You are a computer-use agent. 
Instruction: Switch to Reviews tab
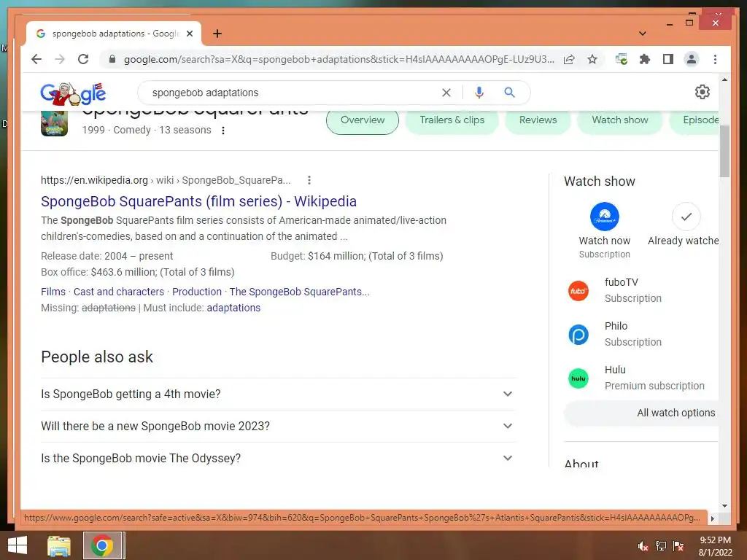point(538,120)
